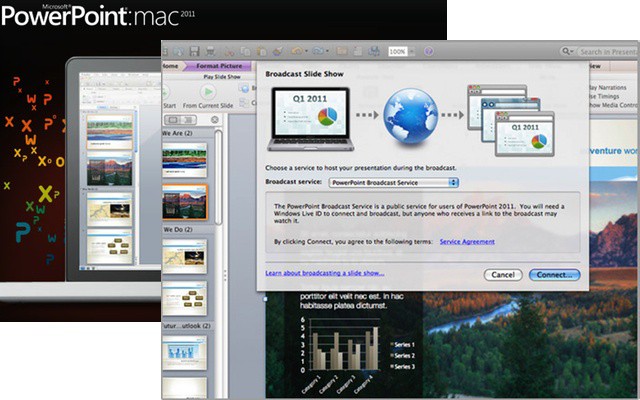Click the Format Painter brush icon
The width and height of the screenshot is (640, 400).
[x=278, y=51]
